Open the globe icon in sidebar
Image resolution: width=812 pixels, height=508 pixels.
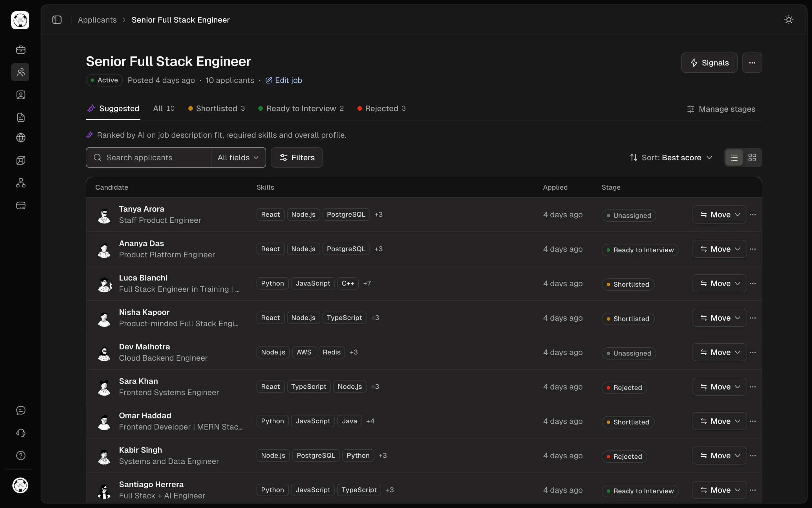click(21, 138)
